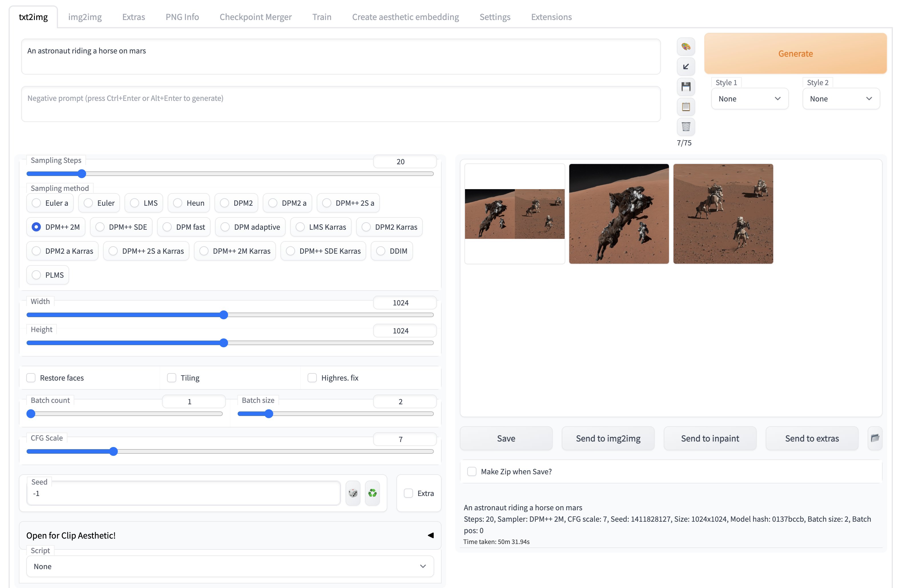Screen dimensions: 898x588
Task: Select the Euler a sampling method
Action: [36, 203]
